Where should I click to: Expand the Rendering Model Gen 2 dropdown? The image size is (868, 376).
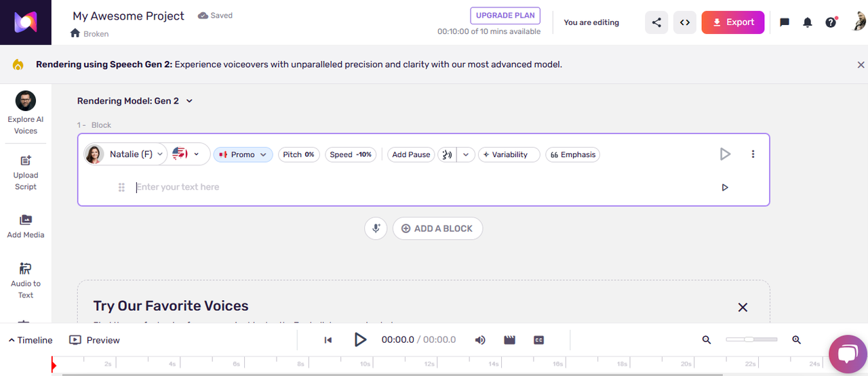point(135,101)
